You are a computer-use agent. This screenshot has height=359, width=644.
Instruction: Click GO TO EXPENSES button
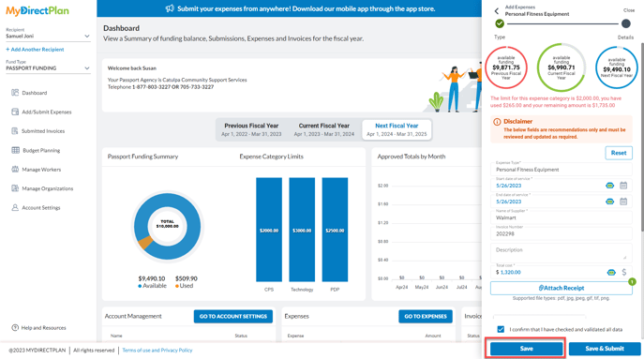(x=426, y=316)
